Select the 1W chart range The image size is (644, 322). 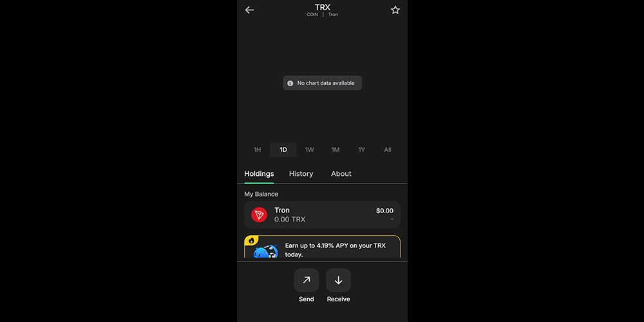[x=309, y=149]
